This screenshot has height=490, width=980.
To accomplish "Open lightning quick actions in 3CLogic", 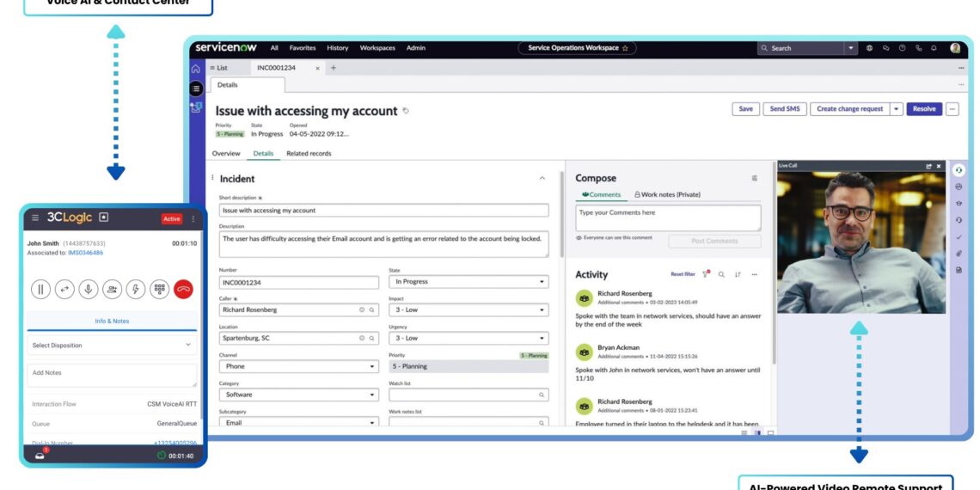I will pyautogui.click(x=136, y=289).
